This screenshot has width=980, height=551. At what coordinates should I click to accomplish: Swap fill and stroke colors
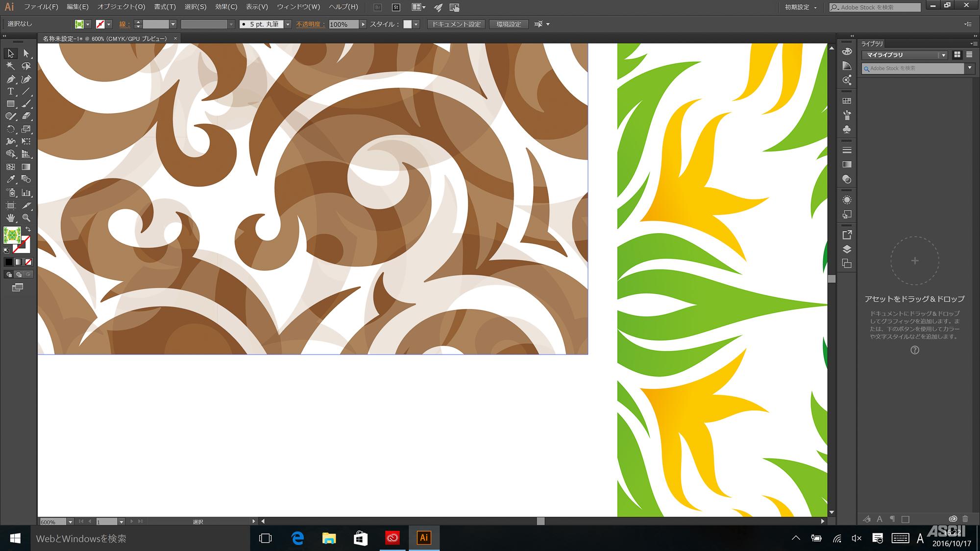coord(28,229)
